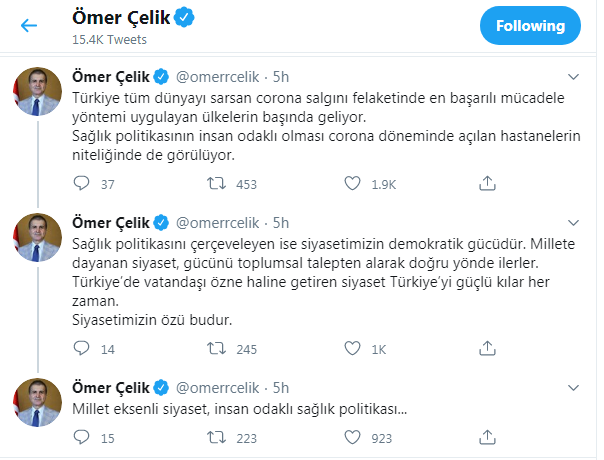Like the third tweet with 923 likes
Image resolution: width=604 pixels, height=460 pixels.
[351, 437]
